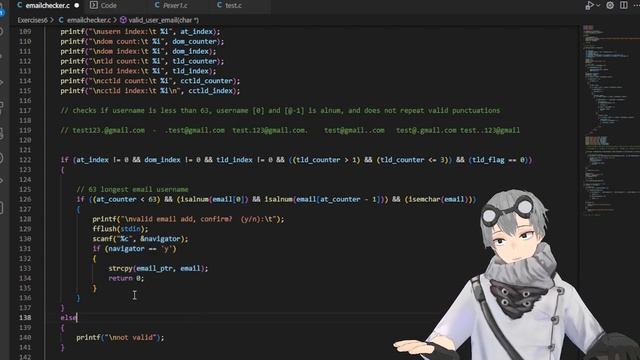640x360 pixels.
Task: Click the C icon on emailchecker.c tab
Action: (20, 5)
